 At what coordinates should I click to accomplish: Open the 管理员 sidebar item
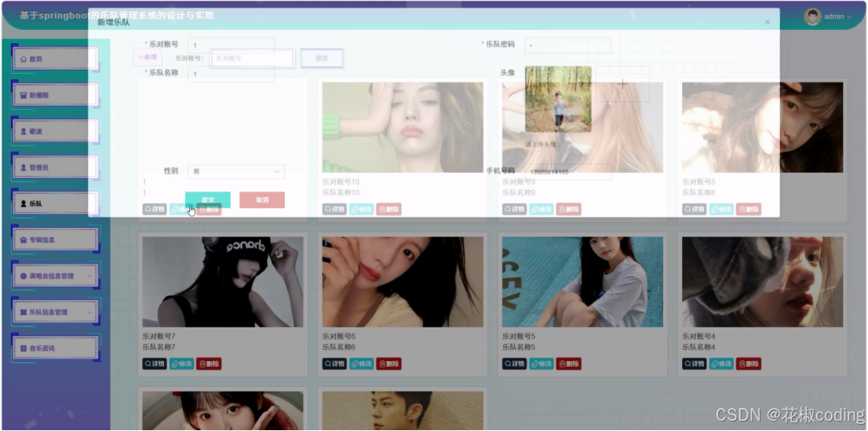point(55,167)
